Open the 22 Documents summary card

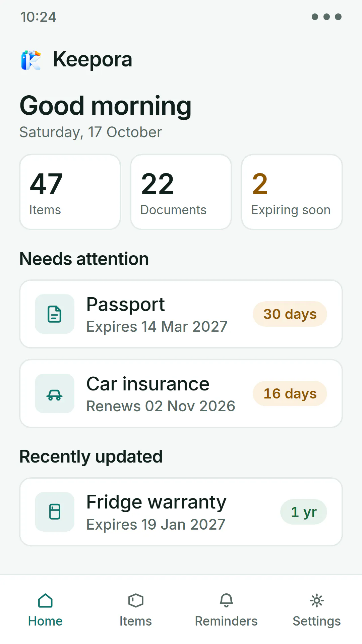[181, 192]
